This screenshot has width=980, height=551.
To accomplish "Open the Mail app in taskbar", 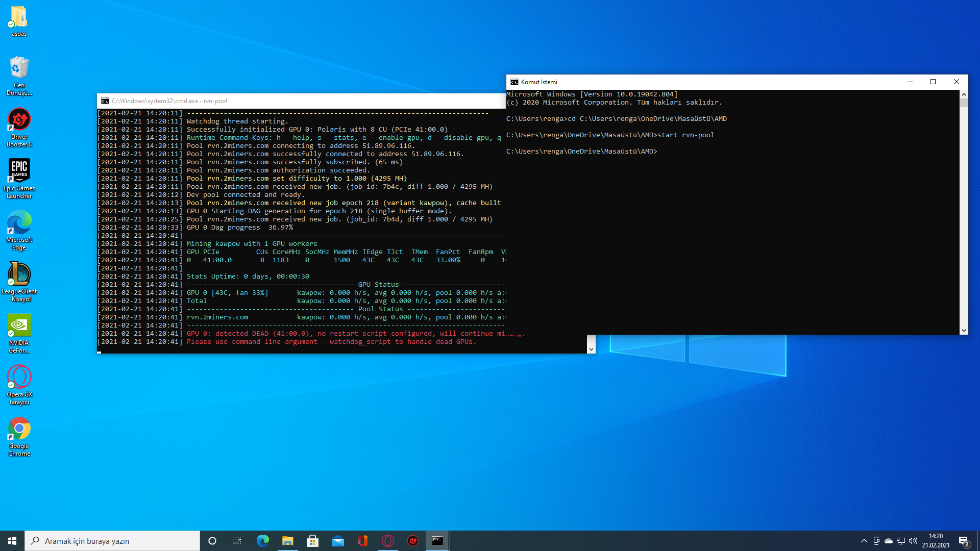I will (x=338, y=541).
